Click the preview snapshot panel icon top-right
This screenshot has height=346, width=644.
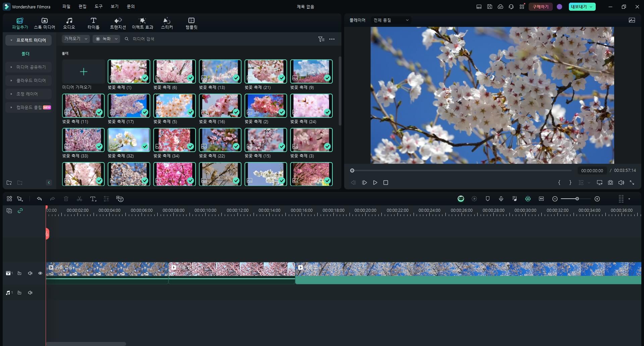pos(632,20)
